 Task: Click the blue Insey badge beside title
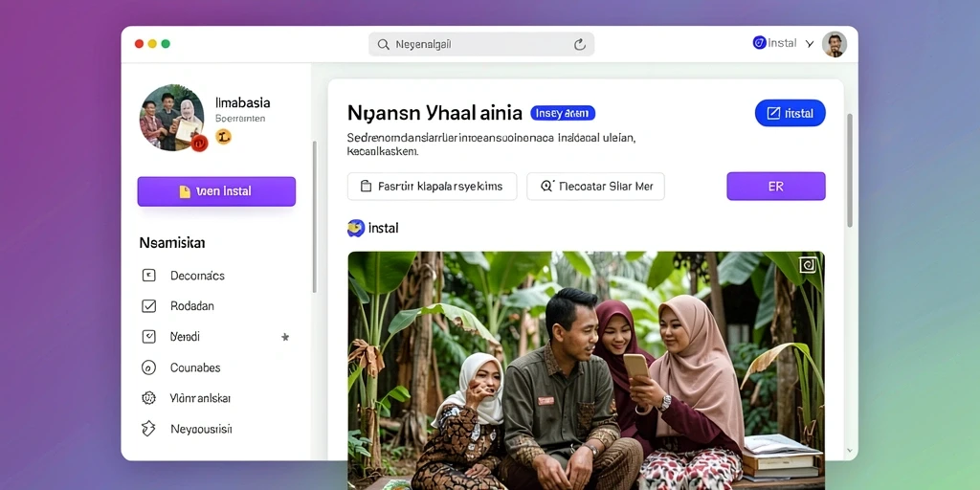click(x=563, y=113)
